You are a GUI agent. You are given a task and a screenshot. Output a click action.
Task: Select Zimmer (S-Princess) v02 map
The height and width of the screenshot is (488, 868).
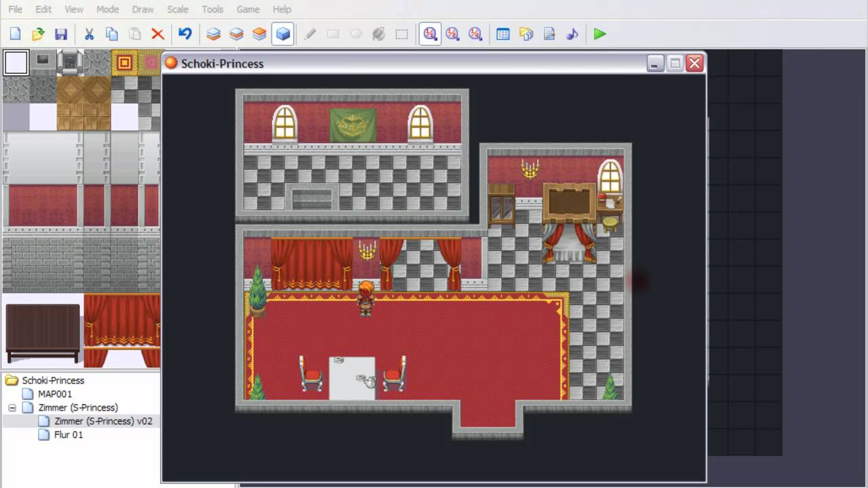103,421
